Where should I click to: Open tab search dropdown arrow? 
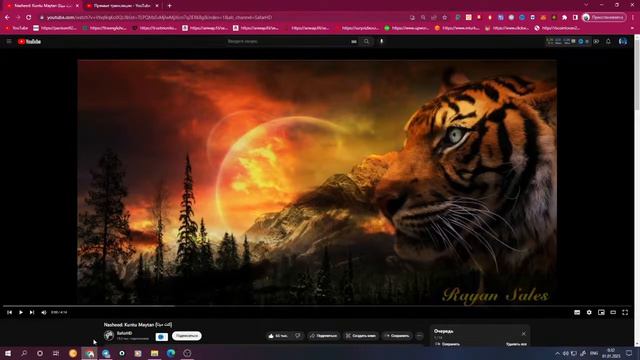pos(586,5)
